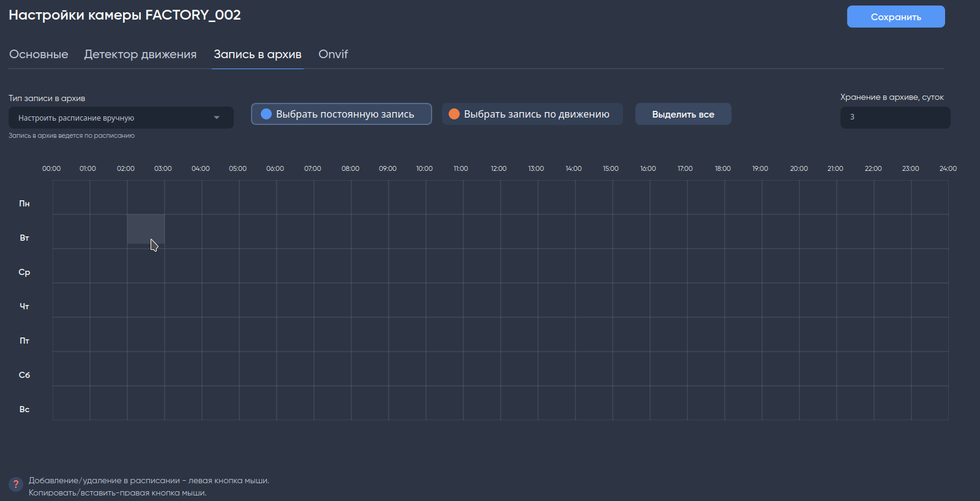The width and height of the screenshot is (980, 501).
Task: Click the Добавление/удаление в расписании hint text
Action: tap(149, 481)
